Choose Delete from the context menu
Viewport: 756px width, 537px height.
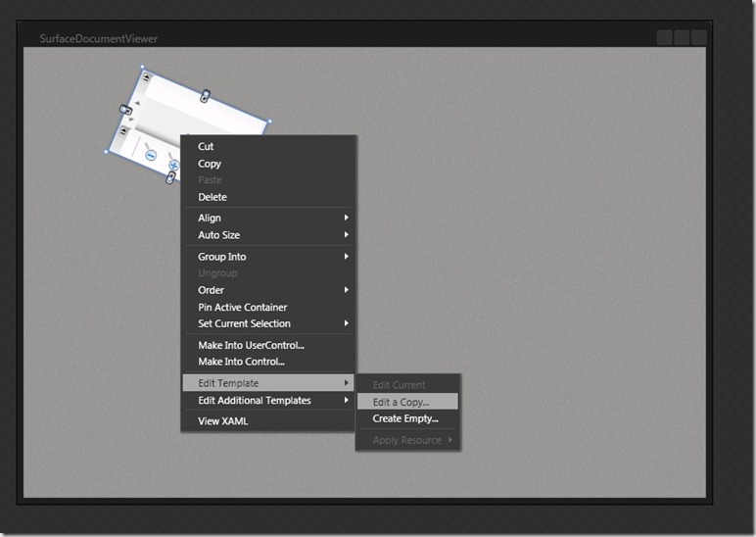click(x=213, y=197)
